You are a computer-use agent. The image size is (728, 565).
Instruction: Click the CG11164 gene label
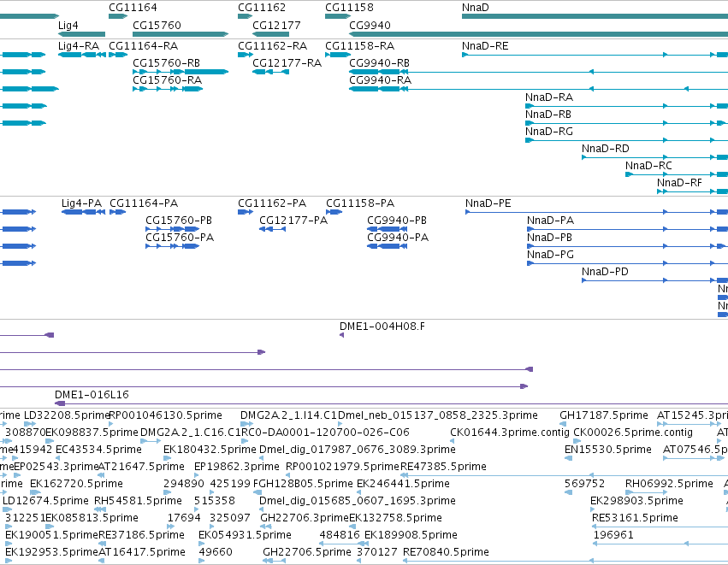[133, 8]
